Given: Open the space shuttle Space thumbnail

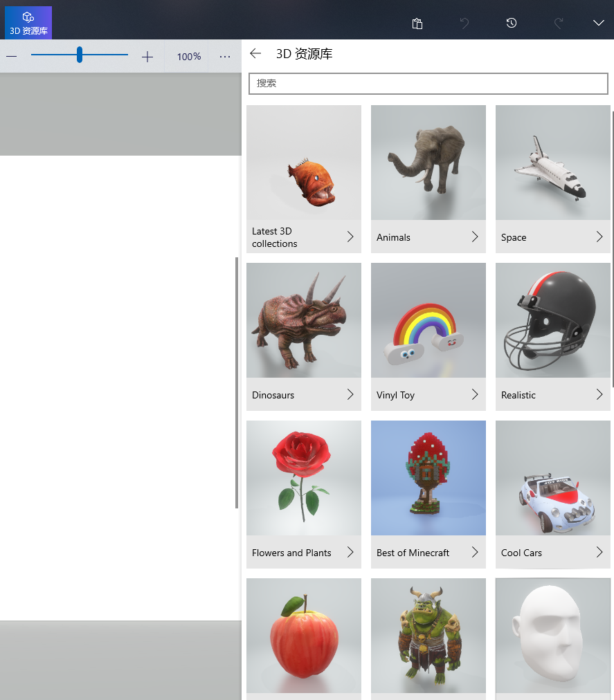Looking at the screenshot, I should click(x=553, y=163).
